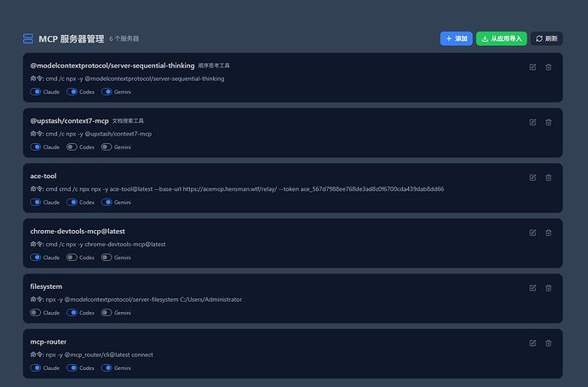Screen dimensions: 588x387
Task: Click the MCP 服务器管理 heading
Action: 72,38
